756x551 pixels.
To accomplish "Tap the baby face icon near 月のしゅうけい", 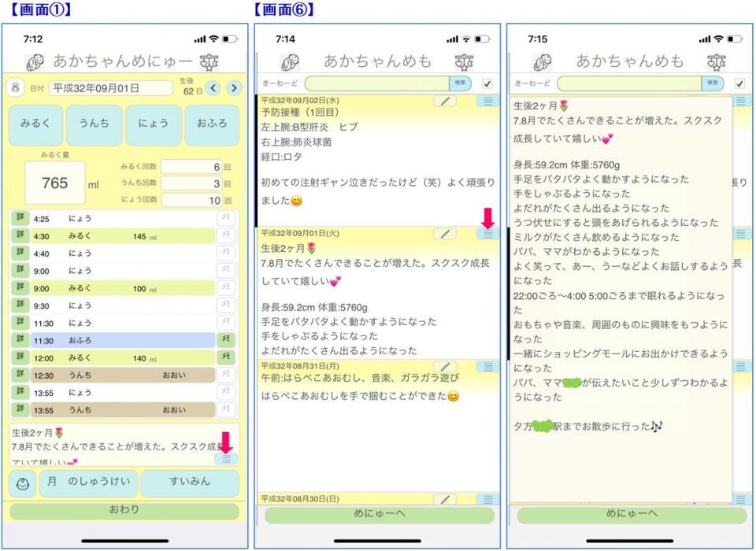I will pos(23,483).
